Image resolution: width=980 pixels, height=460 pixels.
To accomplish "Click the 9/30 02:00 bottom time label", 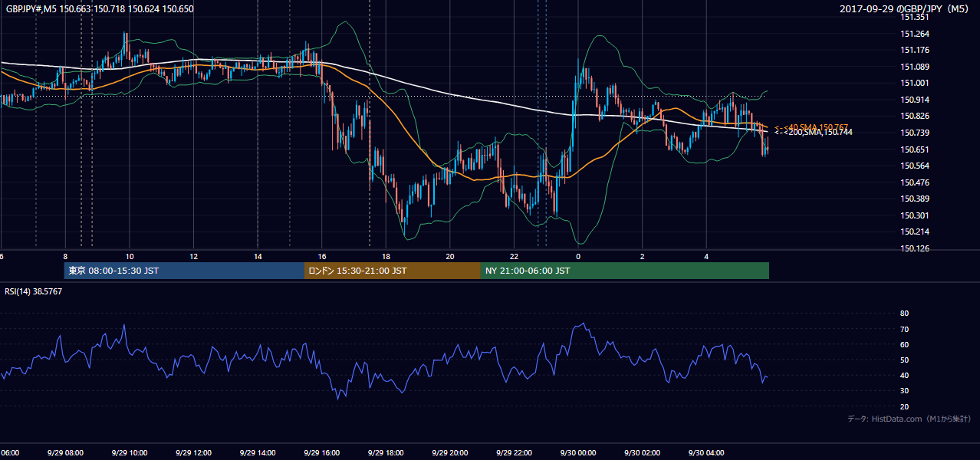I will point(641,452).
